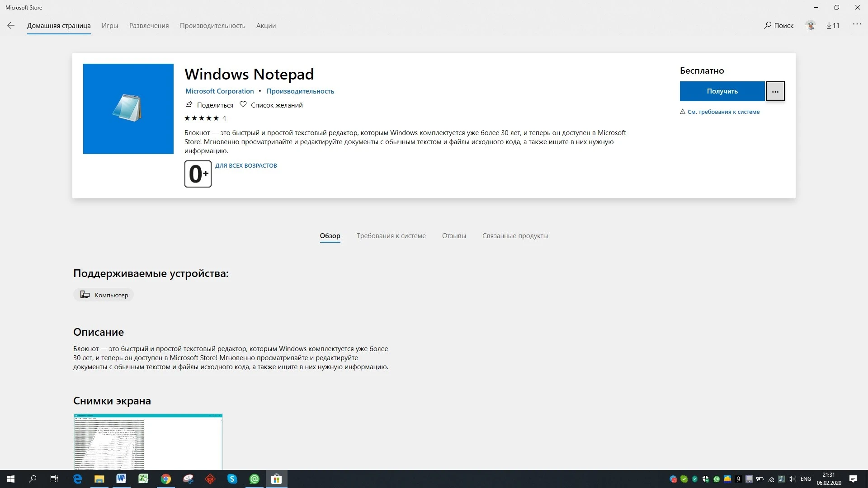Open the Notepad screenshot thumbnail
Image resolution: width=868 pixels, height=488 pixels.
[x=148, y=441]
